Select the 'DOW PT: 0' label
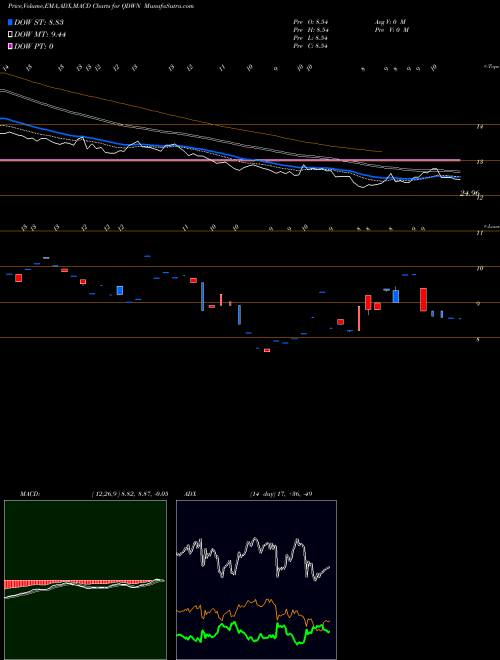The width and height of the screenshot is (500, 660). pos(33,47)
